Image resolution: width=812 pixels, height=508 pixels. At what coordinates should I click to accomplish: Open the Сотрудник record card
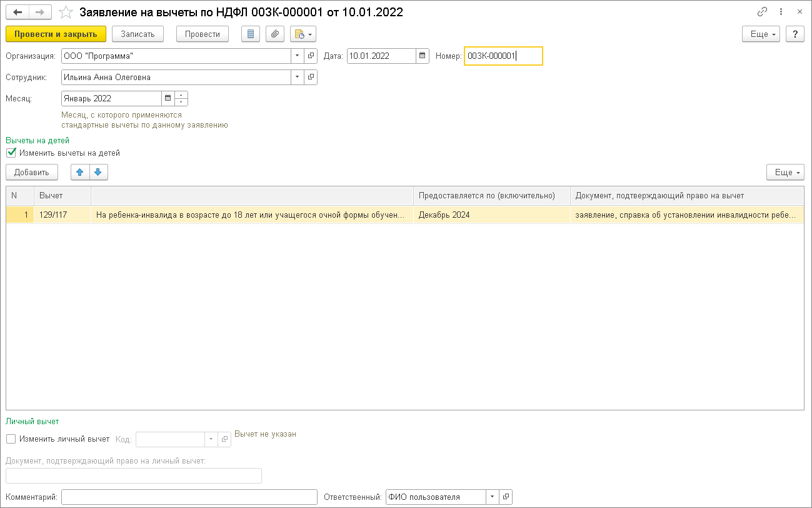coord(311,77)
